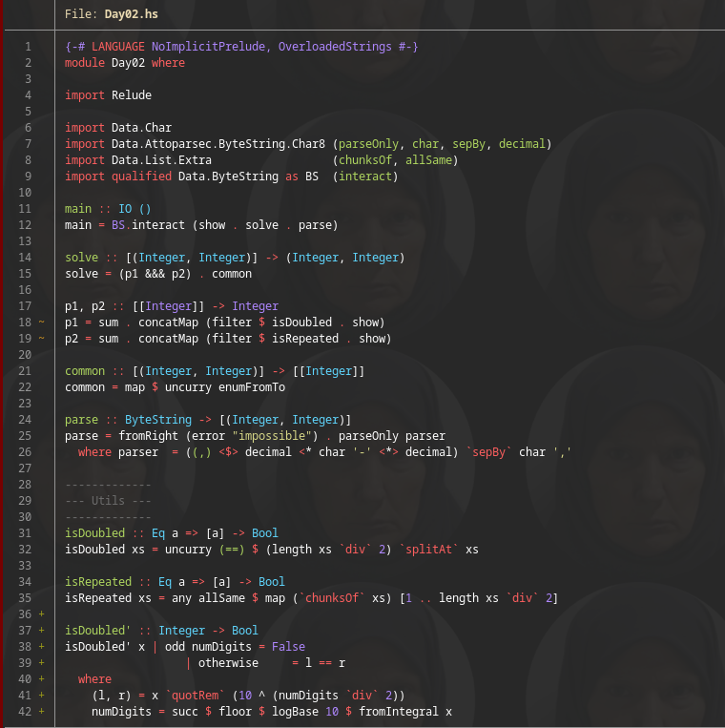This screenshot has width=725, height=728.
Task: Click the added marker '+' on line 39
Action: pos(42,663)
